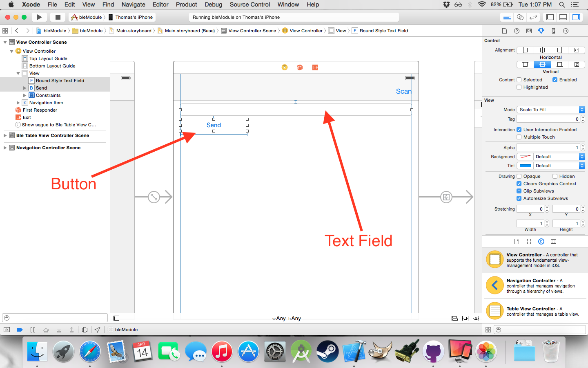Toggle the Highlighted checkbox
Screen dimensions: 588x368
tap(519, 87)
